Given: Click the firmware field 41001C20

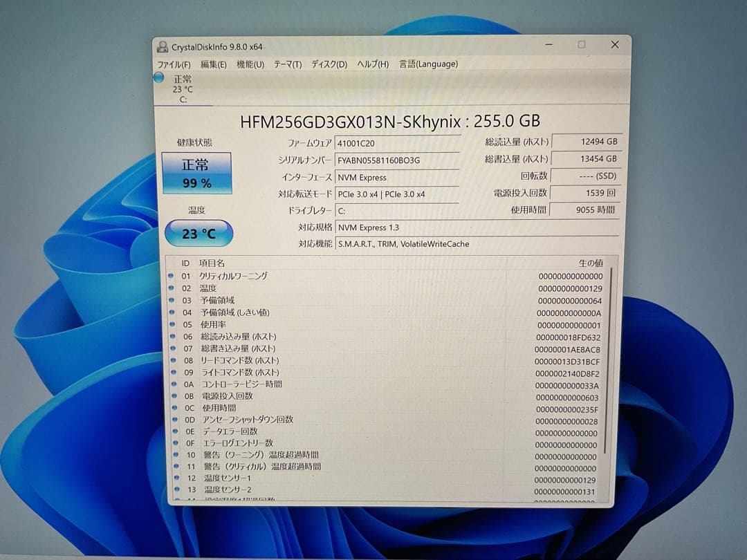Looking at the screenshot, I should pyautogui.click(x=397, y=143).
